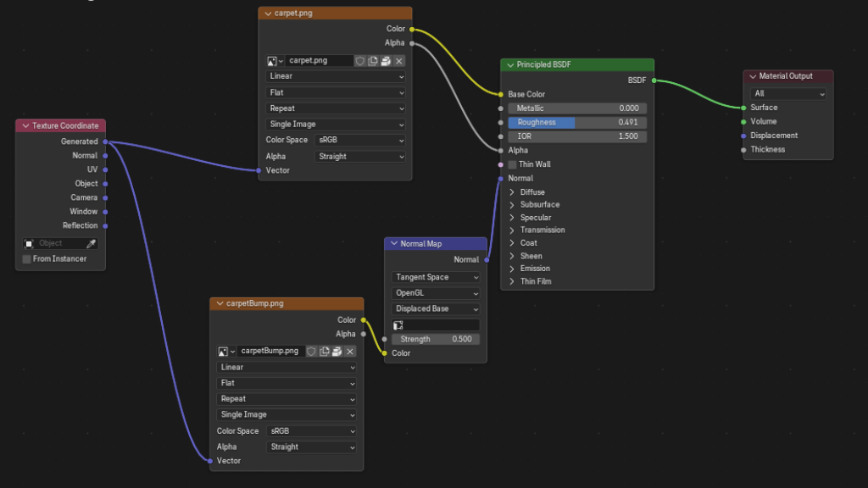This screenshot has width=868, height=488.
Task: Expand the Coat panel
Action: [511, 243]
